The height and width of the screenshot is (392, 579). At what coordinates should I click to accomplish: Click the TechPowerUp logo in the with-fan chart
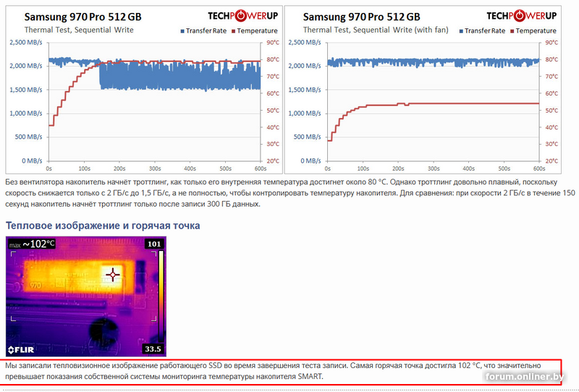point(521,15)
